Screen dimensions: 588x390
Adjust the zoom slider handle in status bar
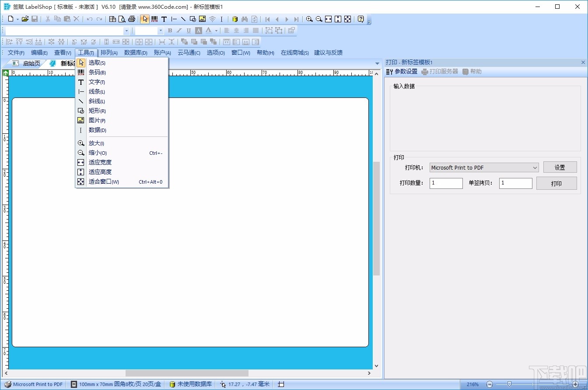click(x=510, y=384)
